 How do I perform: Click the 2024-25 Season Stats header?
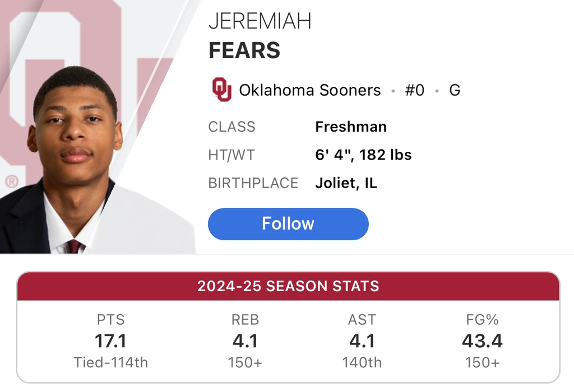(x=288, y=286)
